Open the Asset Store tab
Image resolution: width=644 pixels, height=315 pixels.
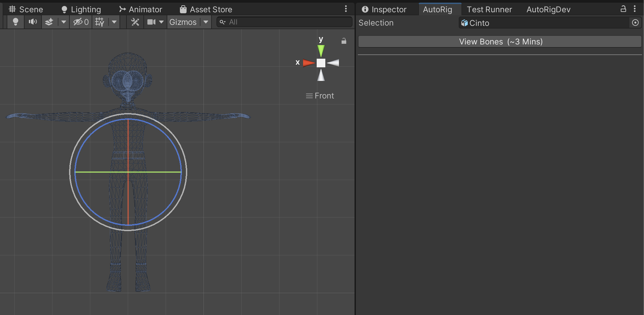[x=206, y=9]
